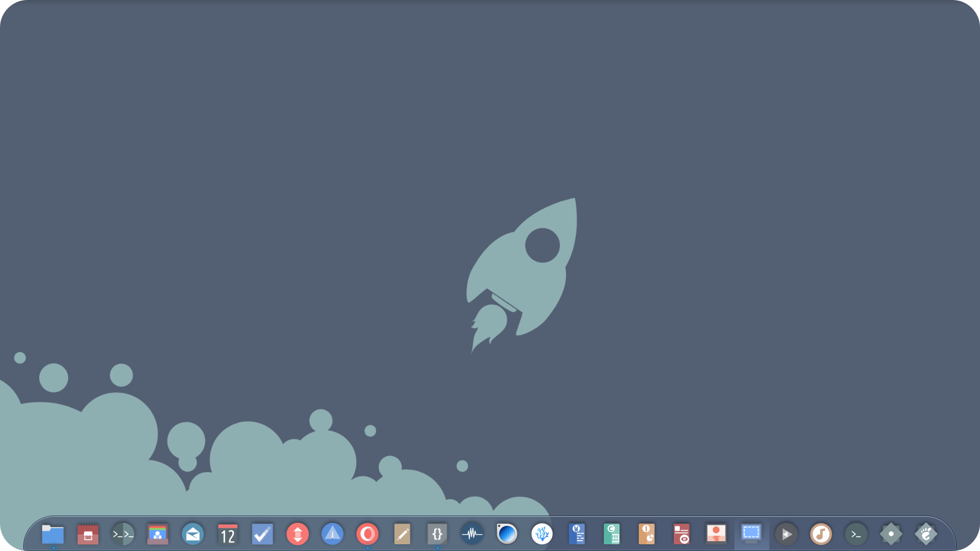Open the blue checkmark tasks app
980x551 pixels.
263,534
